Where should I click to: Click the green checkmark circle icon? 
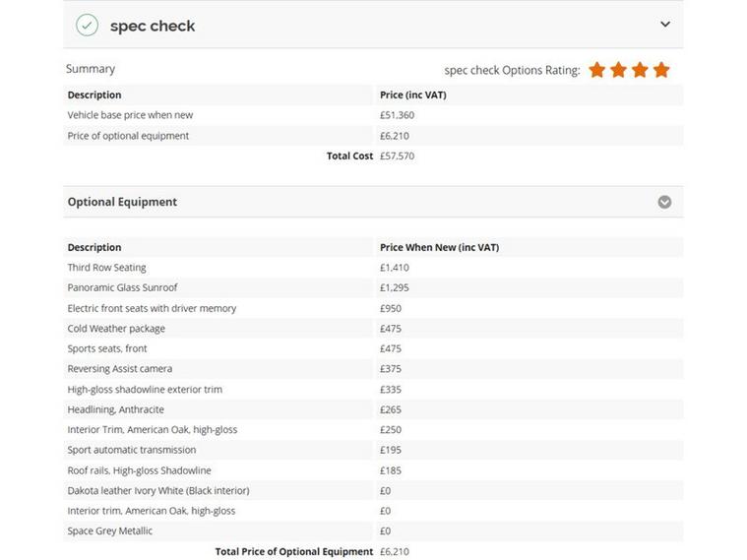(88, 26)
